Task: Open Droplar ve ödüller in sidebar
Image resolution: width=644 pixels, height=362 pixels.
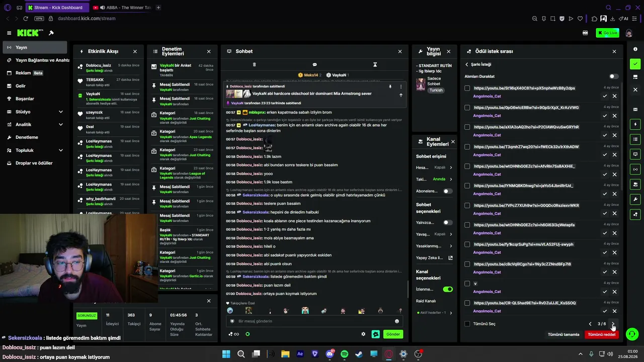Action: pos(34,163)
